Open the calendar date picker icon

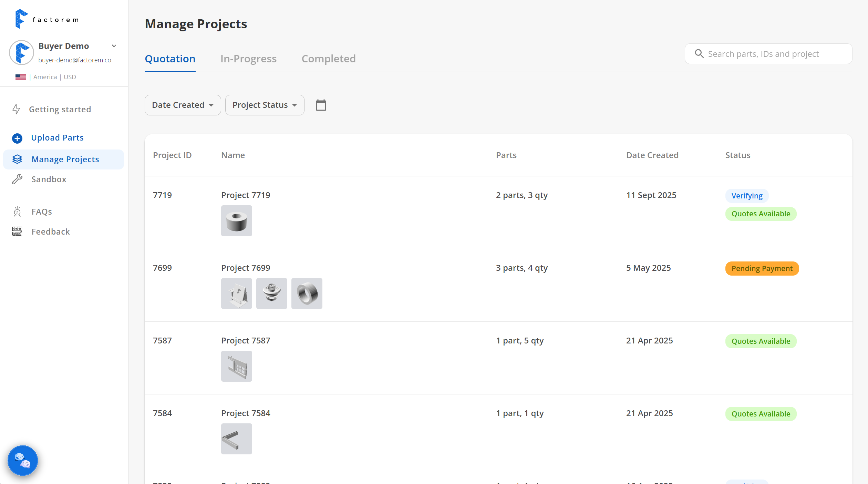click(321, 105)
